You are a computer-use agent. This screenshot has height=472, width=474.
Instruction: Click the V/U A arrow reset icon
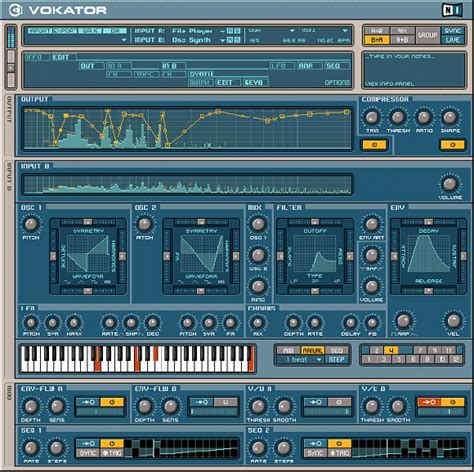[x=315, y=402]
